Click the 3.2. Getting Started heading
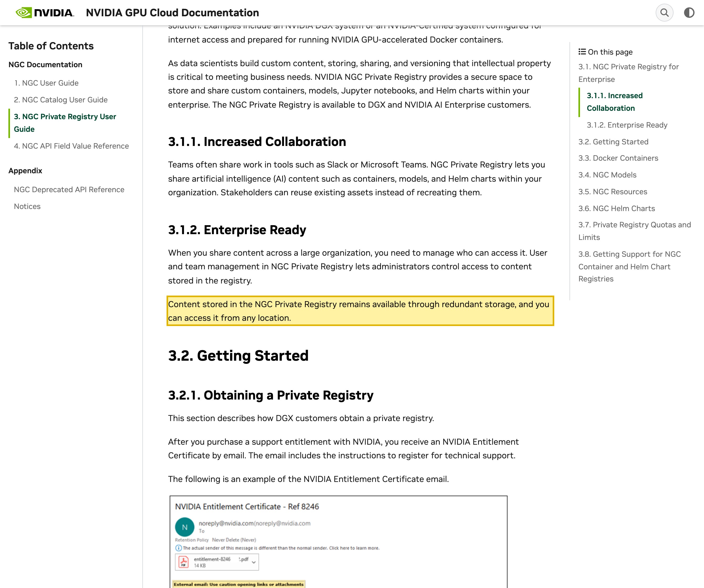704x588 pixels. (x=238, y=355)
